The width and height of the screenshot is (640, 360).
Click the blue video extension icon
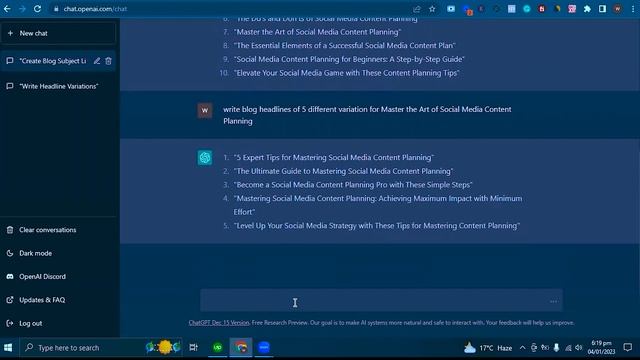coord(451,9)
